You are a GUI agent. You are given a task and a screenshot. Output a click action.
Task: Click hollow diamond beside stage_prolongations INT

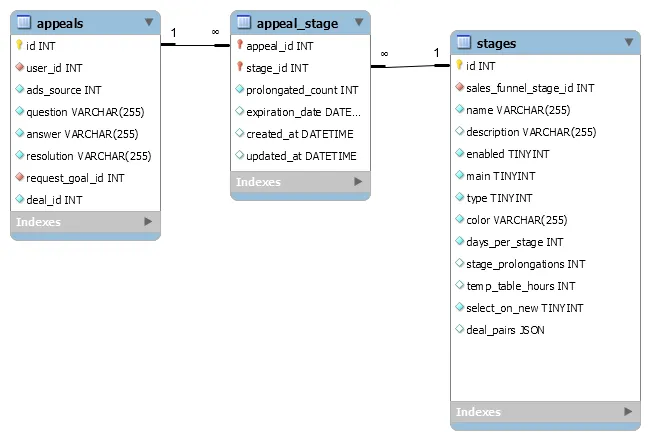(x=459, y=262)
